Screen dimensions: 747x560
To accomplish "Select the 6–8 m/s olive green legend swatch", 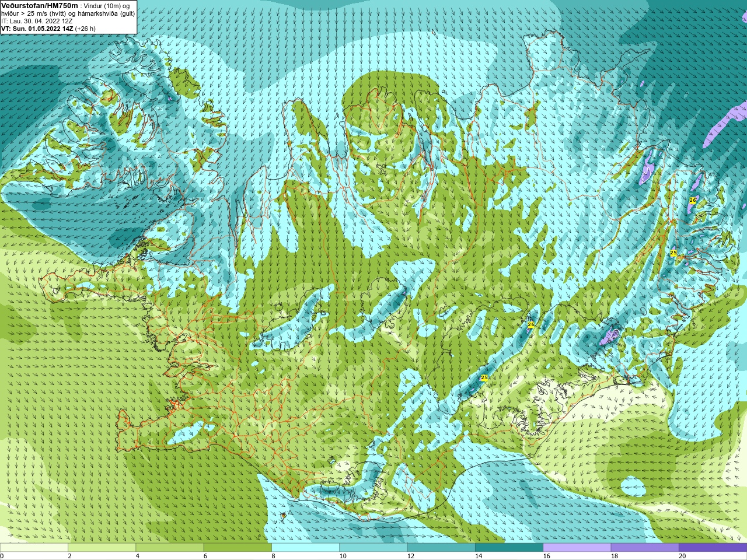I will (x=238, y=548).
